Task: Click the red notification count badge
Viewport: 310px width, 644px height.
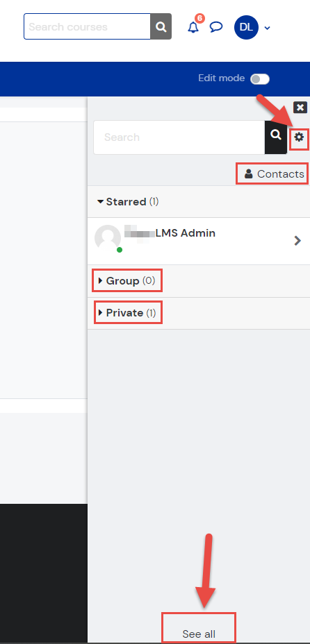Action: tap(199, 19)
